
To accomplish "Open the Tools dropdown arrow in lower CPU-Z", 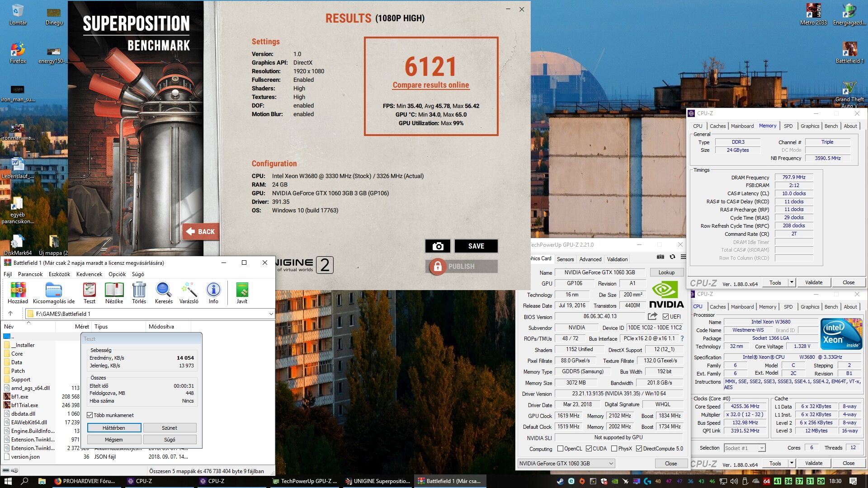I will (x=792, y=463).
